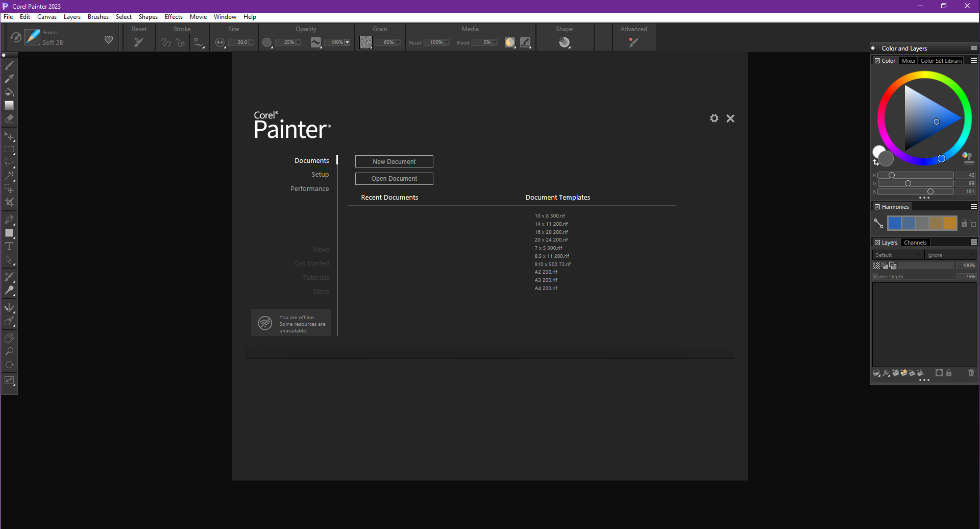This screenshot has height=529, width=980.
Task: Open the Brushes menu
Action: coord(98,17)
